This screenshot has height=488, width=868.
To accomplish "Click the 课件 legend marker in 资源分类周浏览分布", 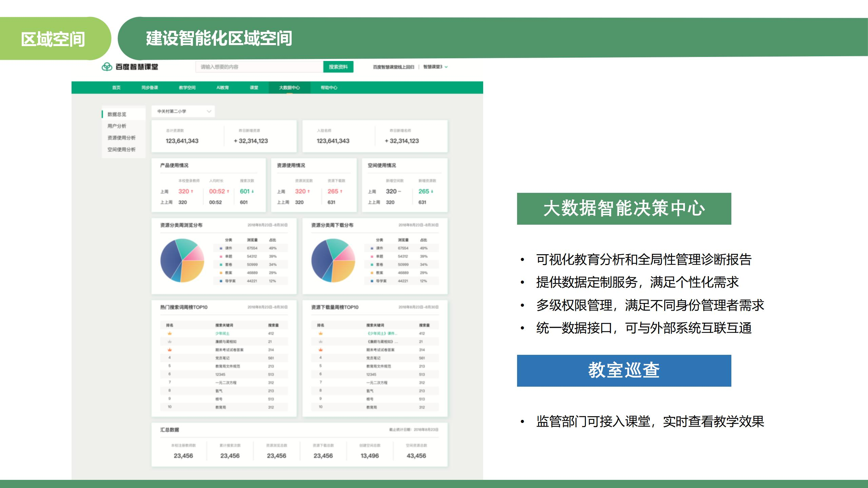I will pos(221,248).
